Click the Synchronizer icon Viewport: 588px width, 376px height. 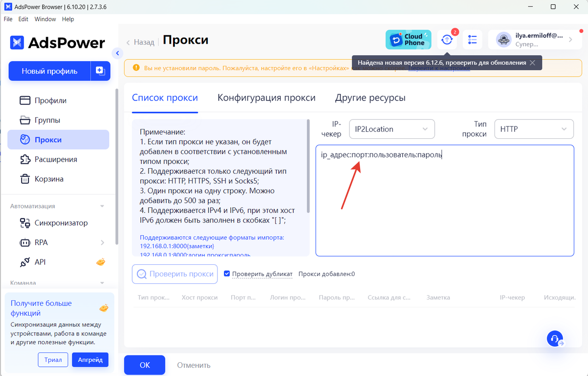(24, 223)
